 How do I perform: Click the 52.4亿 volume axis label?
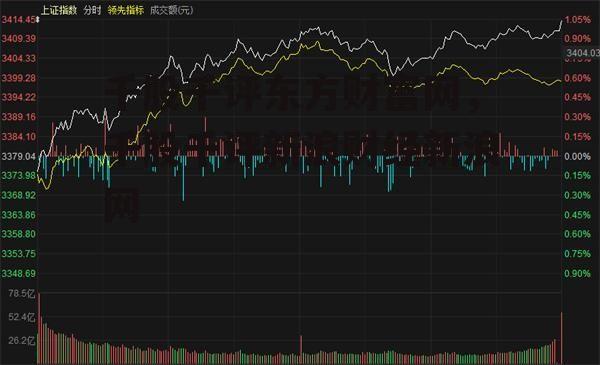tap(21, 317)
